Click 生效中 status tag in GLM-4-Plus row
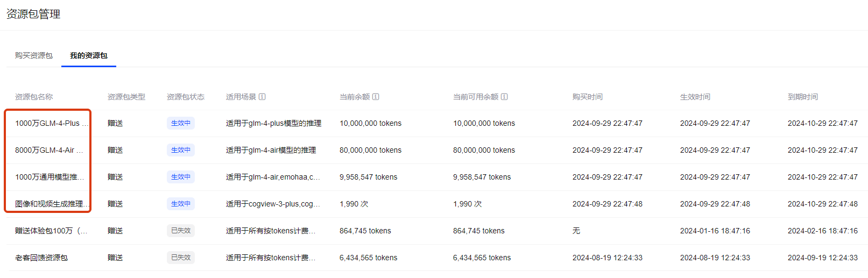The width and height of the screenshot is (868, 278). (x=181, y=123)
